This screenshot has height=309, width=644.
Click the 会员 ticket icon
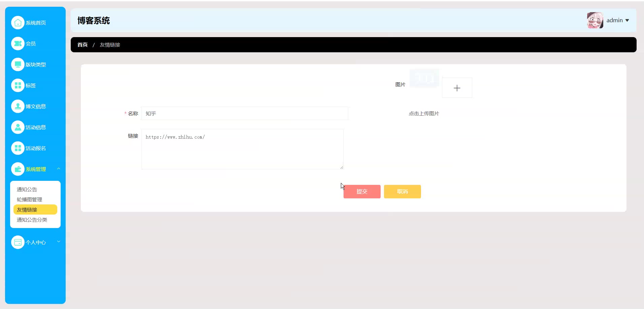coord(18,44)
